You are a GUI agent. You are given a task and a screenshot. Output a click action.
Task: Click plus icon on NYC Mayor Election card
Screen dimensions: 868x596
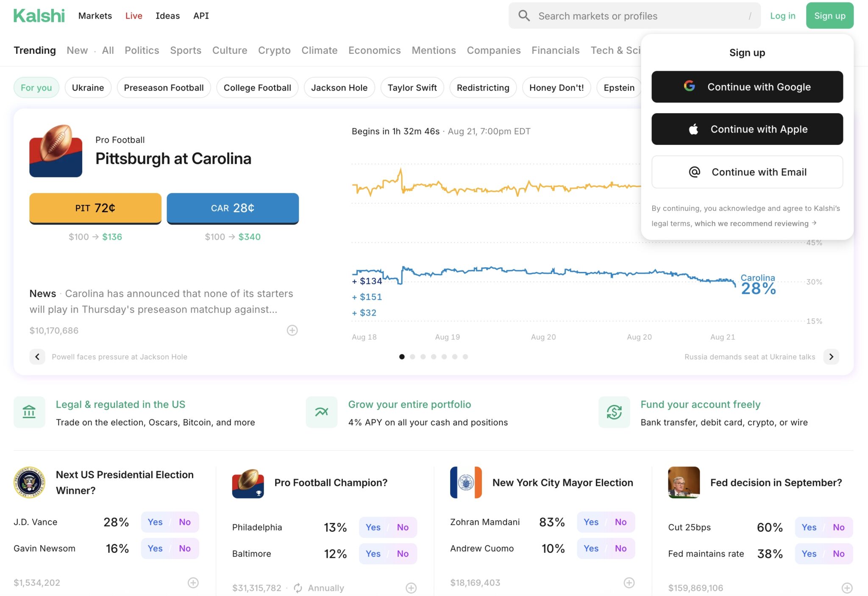tap(629, 583)
